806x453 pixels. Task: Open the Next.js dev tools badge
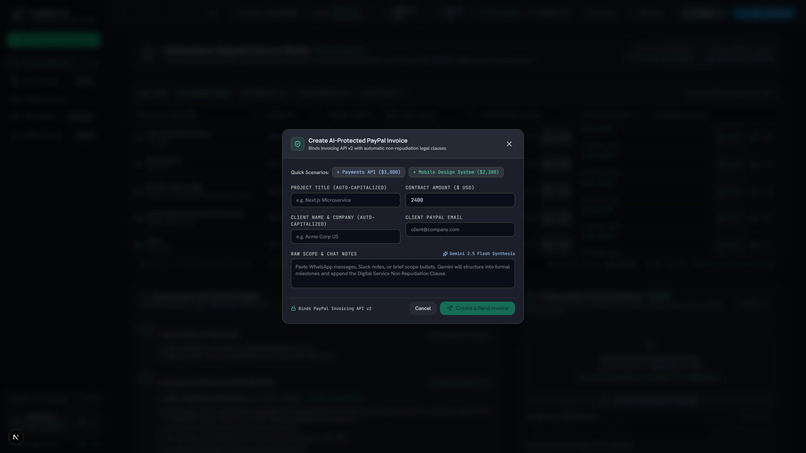[15, 437]
